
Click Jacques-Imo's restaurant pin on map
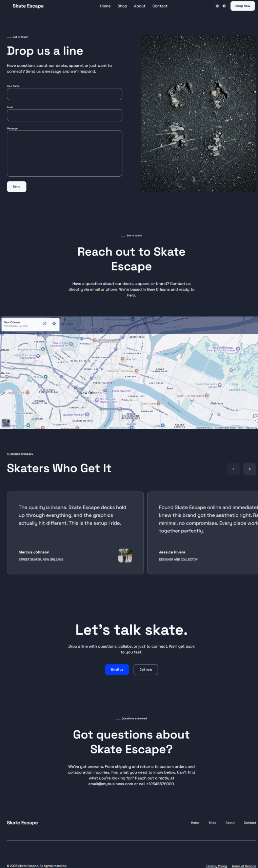(x=27, y=392)
